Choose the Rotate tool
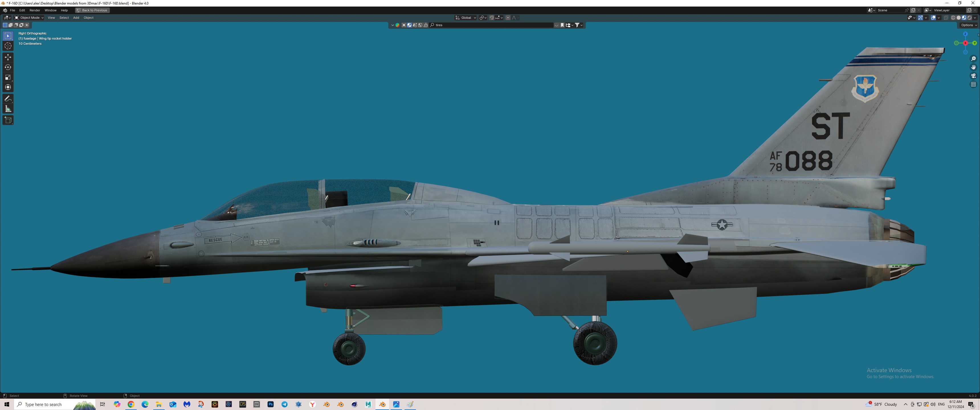Image resolution: width=980 pixels, height=410 pixels. point(8,67)
